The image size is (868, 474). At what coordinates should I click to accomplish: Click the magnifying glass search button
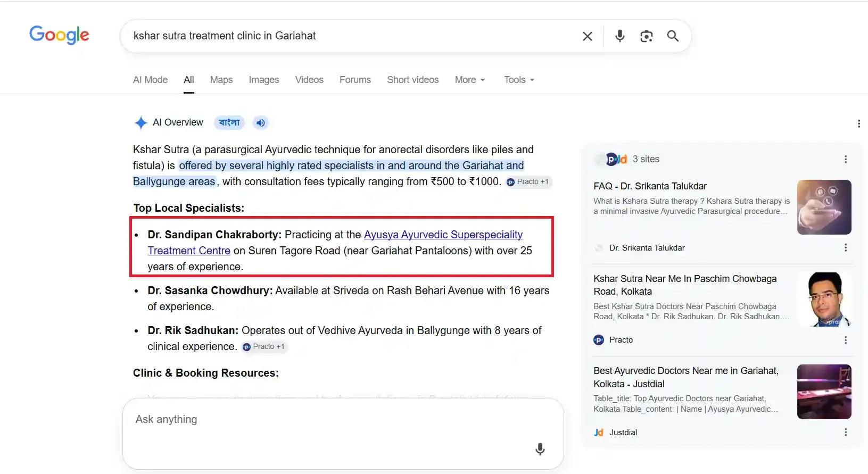tap(673, 36)
